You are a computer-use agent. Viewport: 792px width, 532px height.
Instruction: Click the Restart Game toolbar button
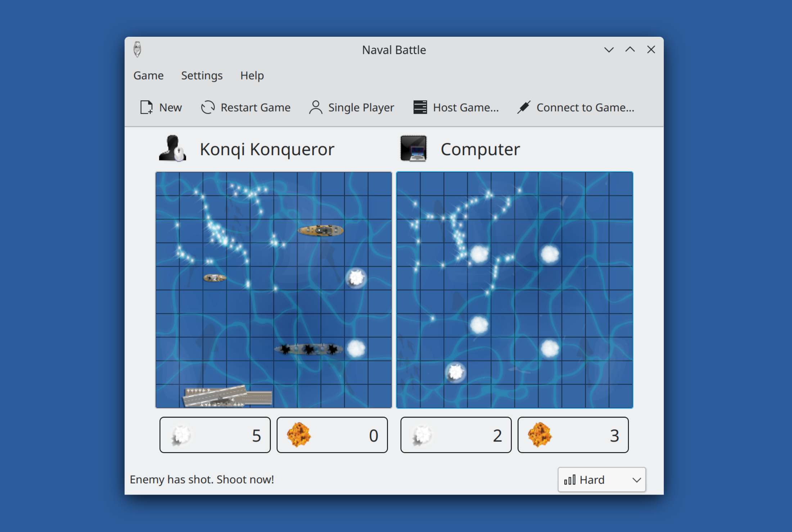246,107
